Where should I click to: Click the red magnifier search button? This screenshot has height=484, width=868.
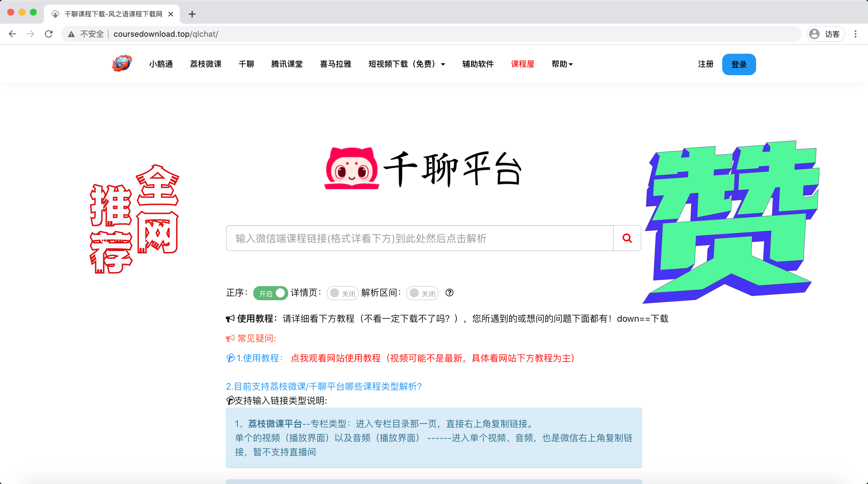(x=627, y=238)
